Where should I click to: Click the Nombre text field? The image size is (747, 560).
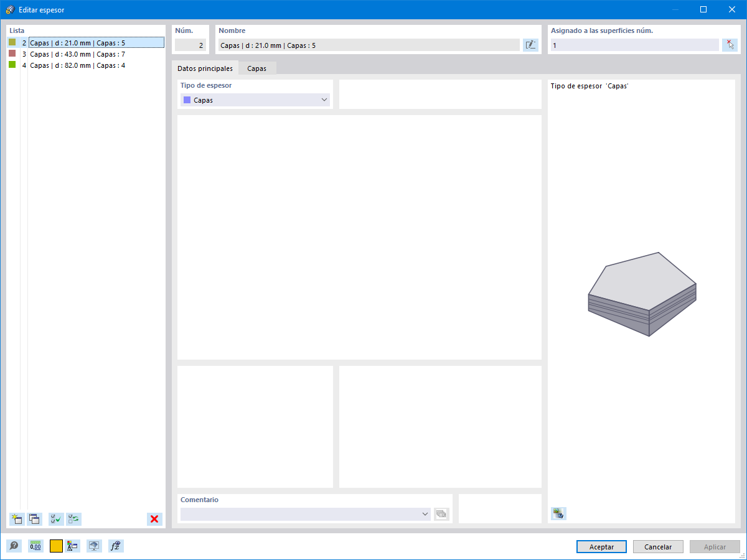tap(369, 45)
